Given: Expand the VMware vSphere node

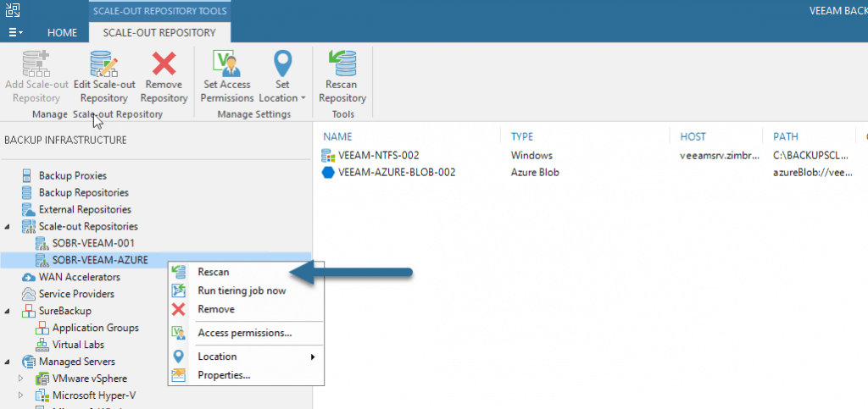Looking at the screenshot, I should click(21, 379).
